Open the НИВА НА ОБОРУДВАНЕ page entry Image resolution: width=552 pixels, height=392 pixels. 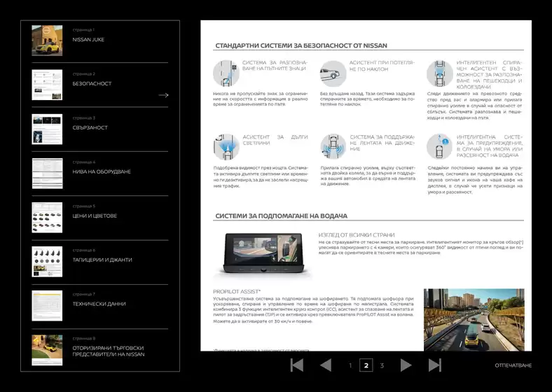(x=100, y=174)
